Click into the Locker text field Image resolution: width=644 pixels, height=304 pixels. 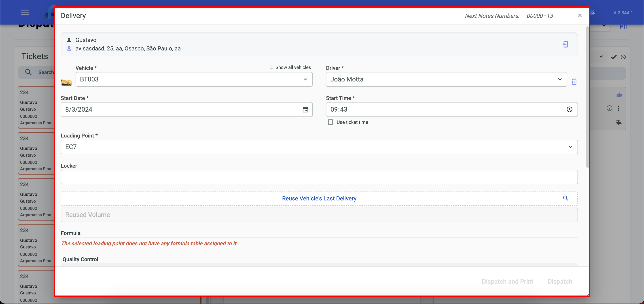[x=319, y=177]
